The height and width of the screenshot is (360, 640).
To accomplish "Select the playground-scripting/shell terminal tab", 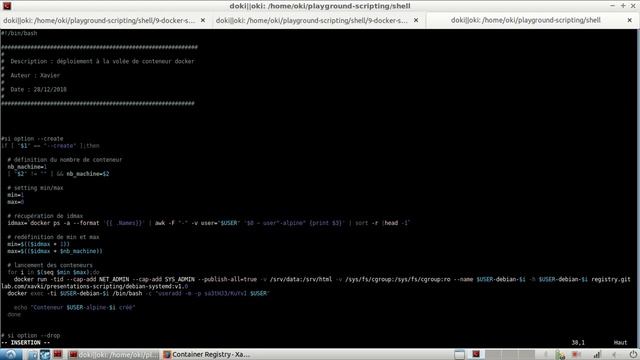I will [x=526, y=20].
